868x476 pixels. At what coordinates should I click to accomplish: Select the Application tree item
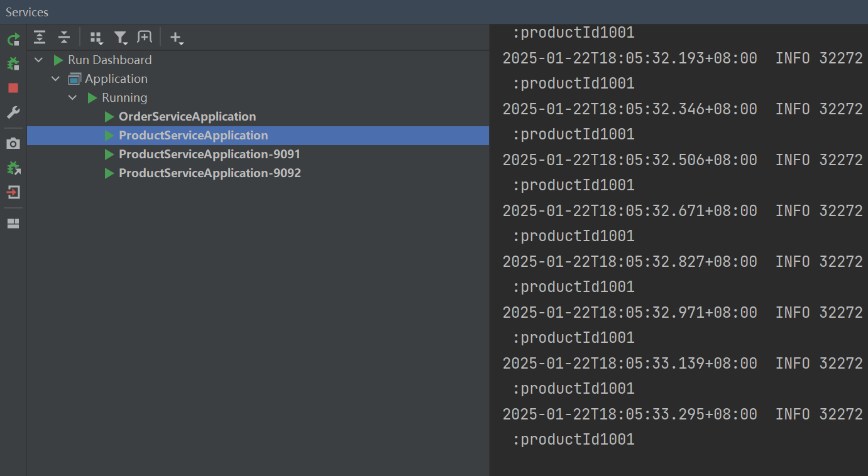[x=116, y=79]
